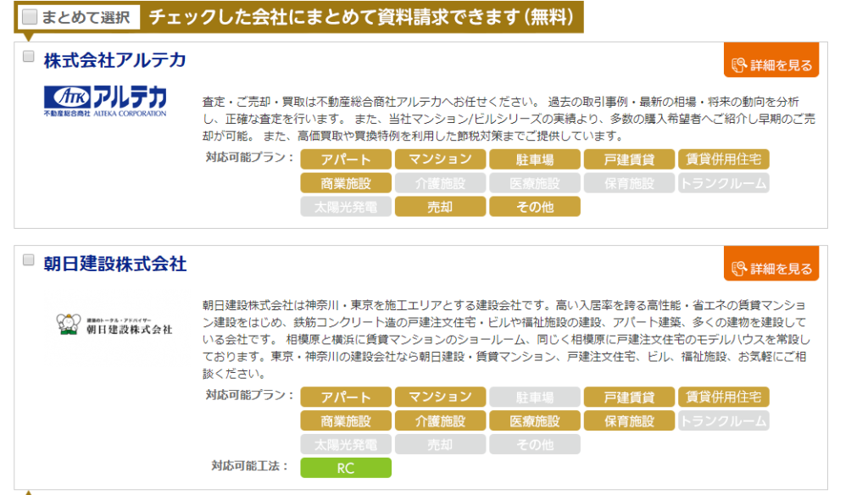Click アルテカ's アパート plan tag
The width and height of the screenshot is (868, 495).
346,159
